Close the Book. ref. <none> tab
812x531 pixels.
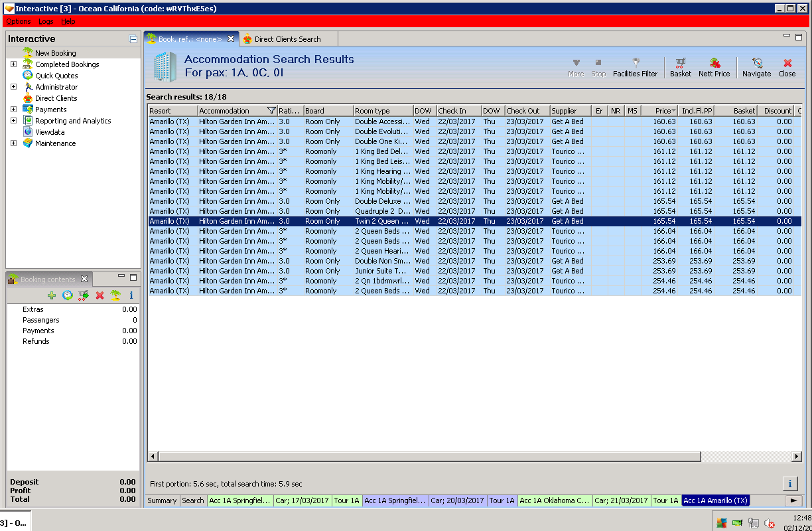point(231,39)
